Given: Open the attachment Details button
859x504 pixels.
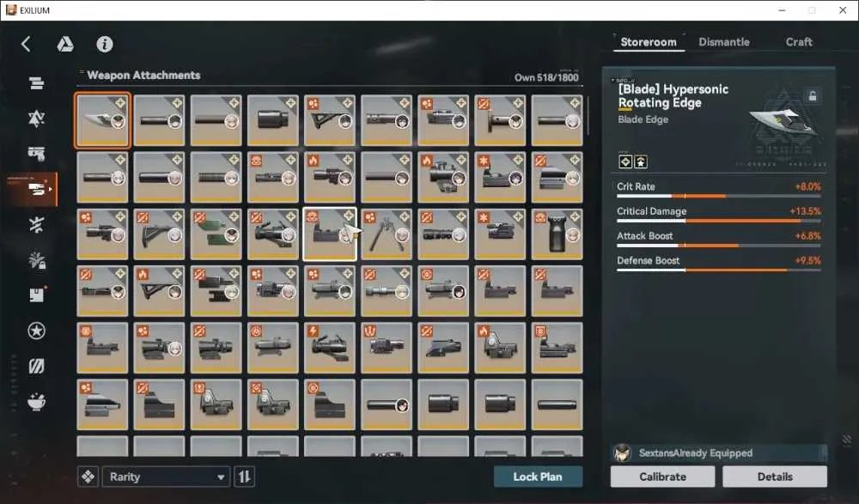Looking at the screenshot, I should (x=775, y=477).
